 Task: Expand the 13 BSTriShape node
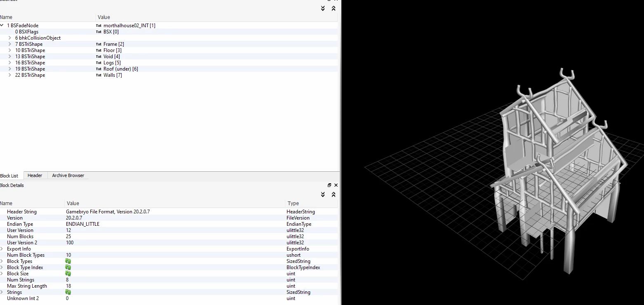tap(10, 57)
